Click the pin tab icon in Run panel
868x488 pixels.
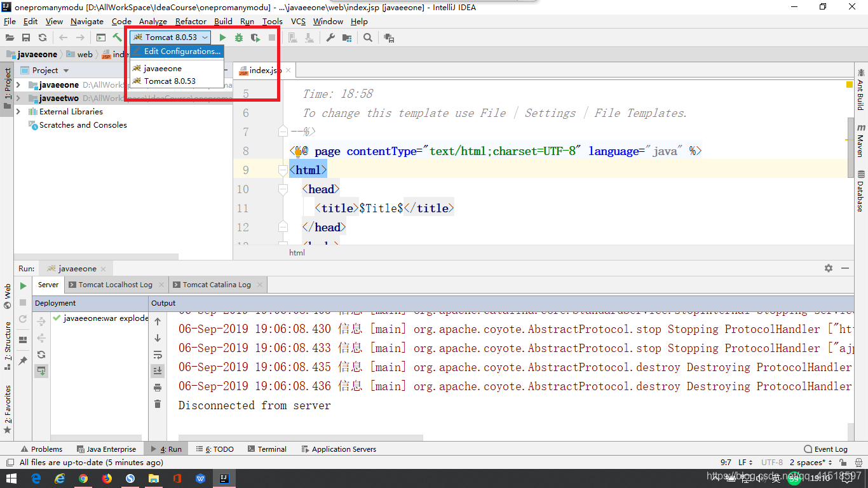(x=24, y=360)
